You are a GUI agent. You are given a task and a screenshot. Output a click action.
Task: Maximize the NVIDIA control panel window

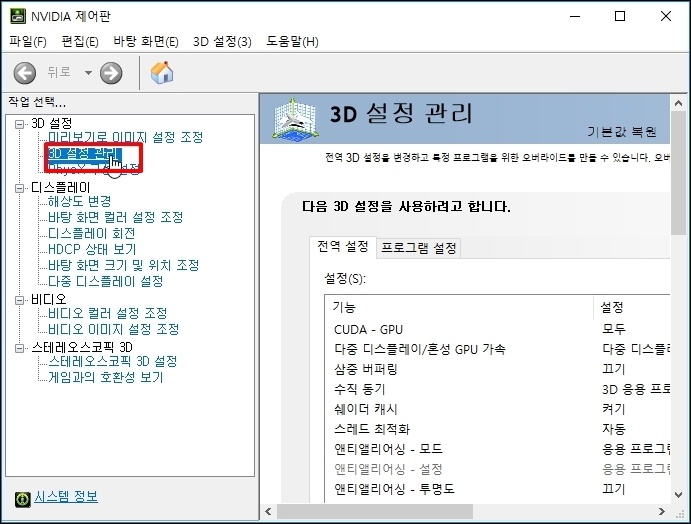pyautogui.click(x=620, y=16)
